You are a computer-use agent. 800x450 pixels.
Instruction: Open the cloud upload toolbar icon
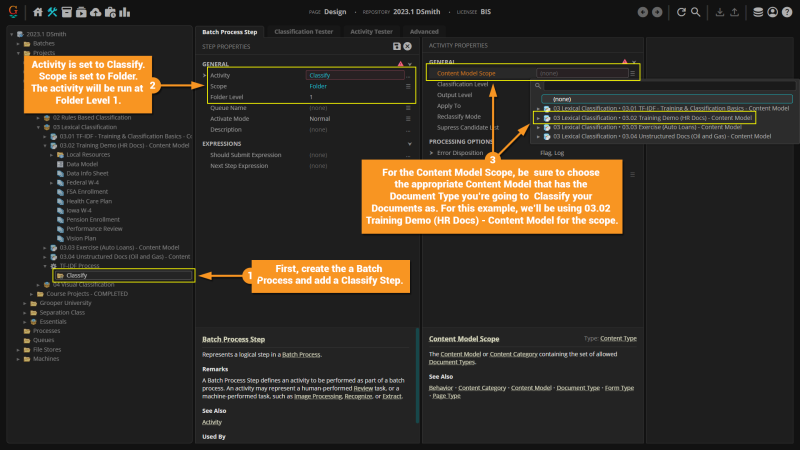pyautogui.click(x=95, y=12)
